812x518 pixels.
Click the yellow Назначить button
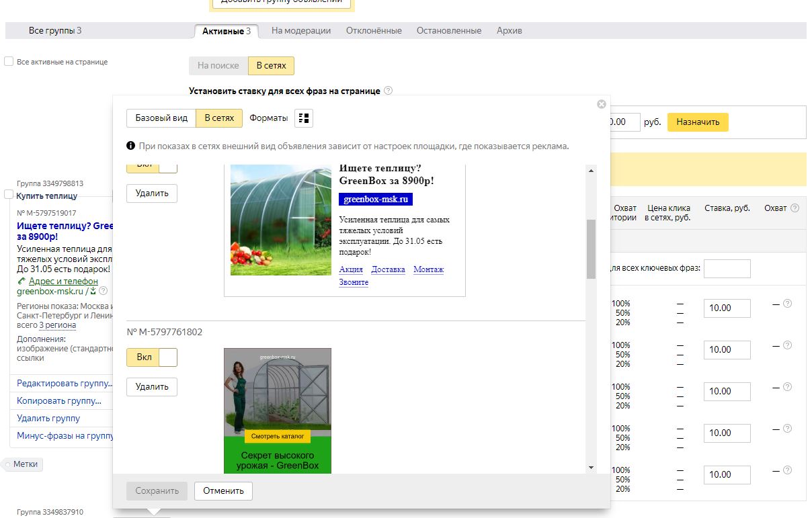coord(698,122)
